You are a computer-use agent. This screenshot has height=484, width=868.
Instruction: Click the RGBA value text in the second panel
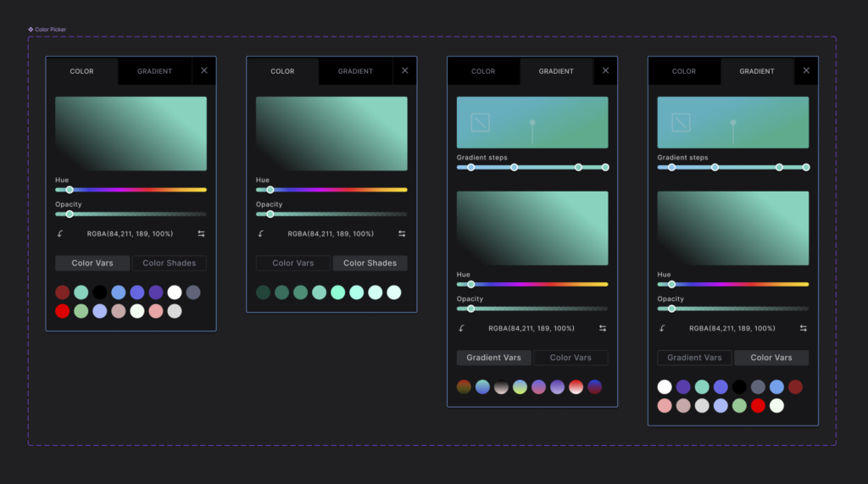(331, 234)
